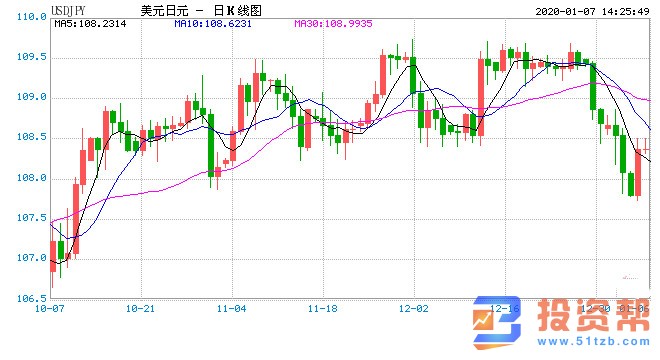Click the 109.0 price axis label
The image size is (660, 360).
click(32, 97)
